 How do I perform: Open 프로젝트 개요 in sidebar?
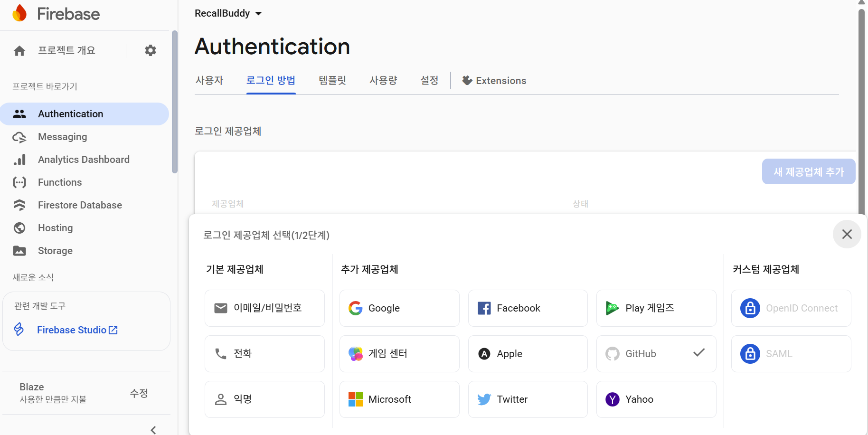point(66,50)
